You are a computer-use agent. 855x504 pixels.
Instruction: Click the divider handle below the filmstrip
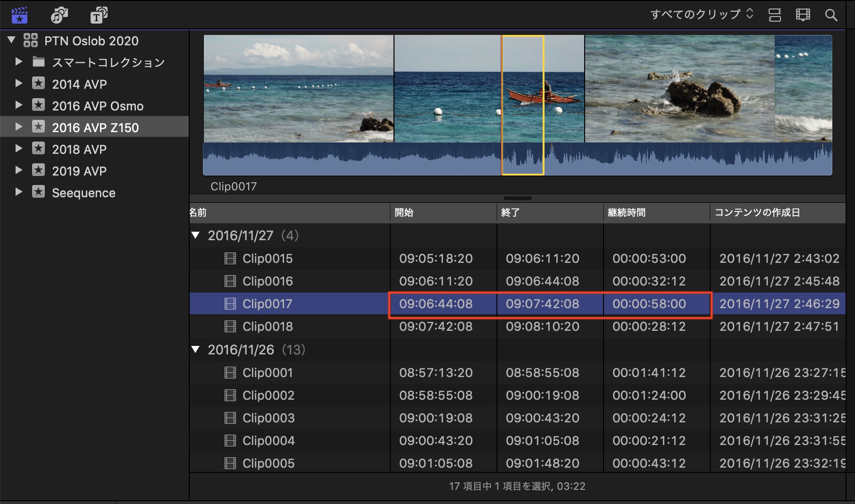tap(517, 198)
